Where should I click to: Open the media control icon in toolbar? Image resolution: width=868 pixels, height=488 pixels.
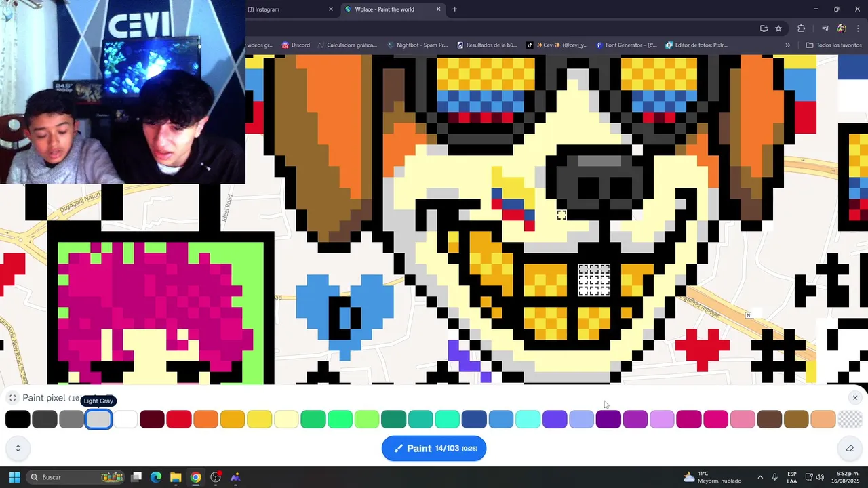pos(825,28)
